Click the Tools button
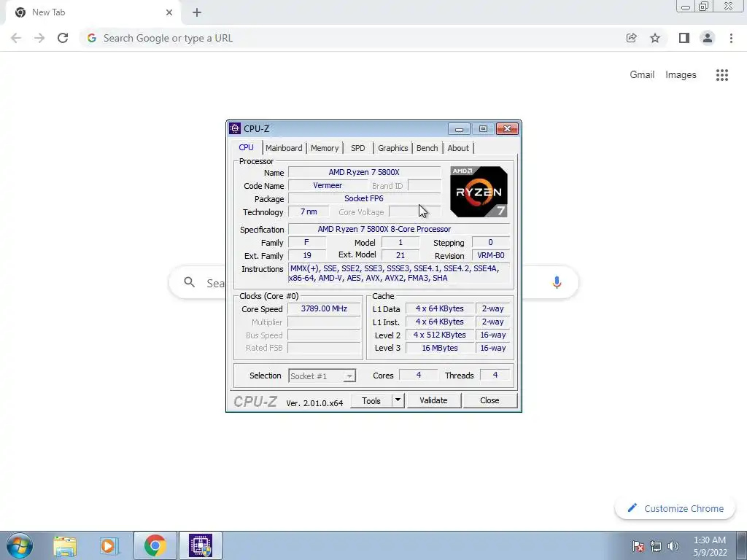This screenshot has width=747, height=560. click(x=371, y=400)
